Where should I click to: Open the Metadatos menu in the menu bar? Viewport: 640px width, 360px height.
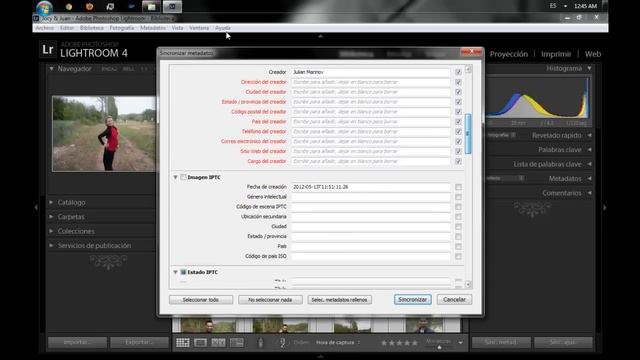tap(153, 28)
